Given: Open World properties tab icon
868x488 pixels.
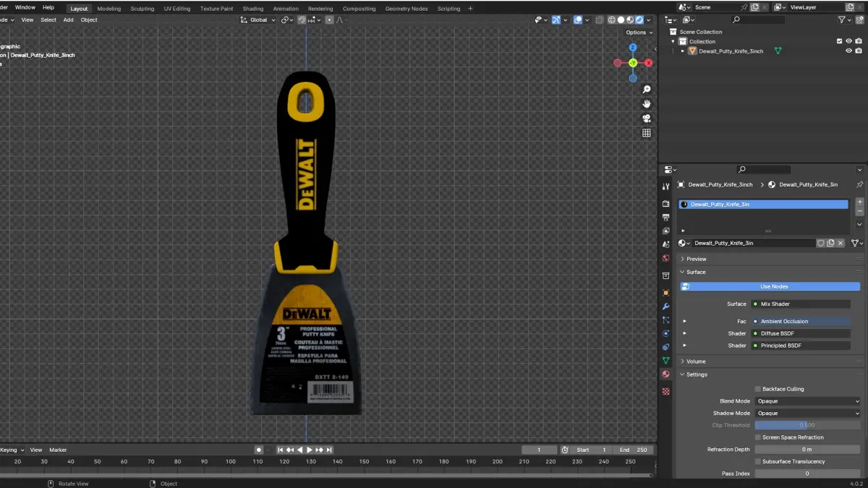Looking at the screenshot, I should (x=665, y=258).
